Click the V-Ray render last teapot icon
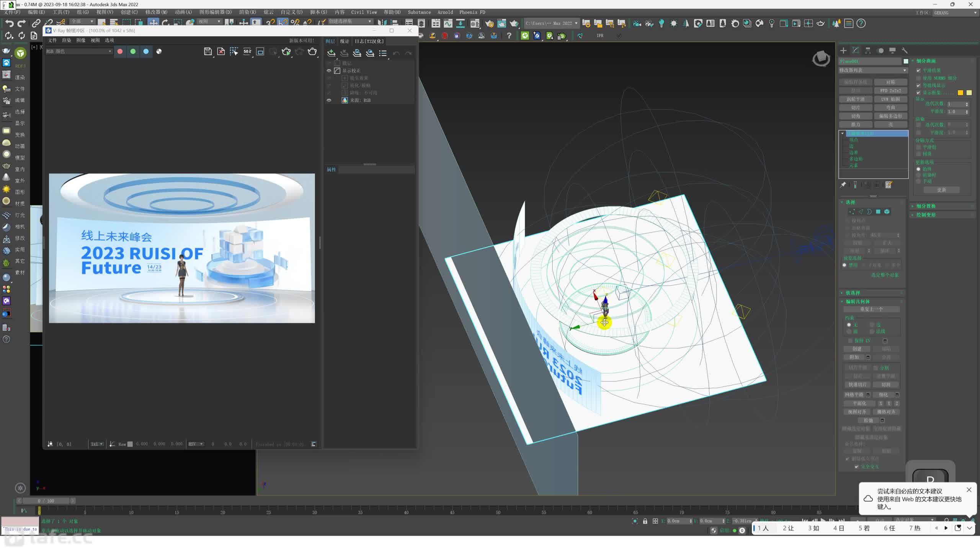Viewport: 980px width, 551px height. point(312,52)
